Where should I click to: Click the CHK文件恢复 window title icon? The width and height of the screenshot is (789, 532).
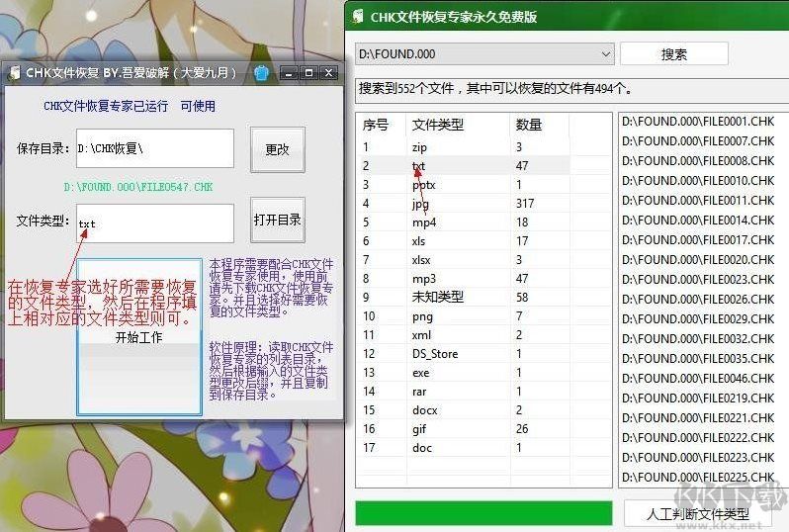(14, 73)
